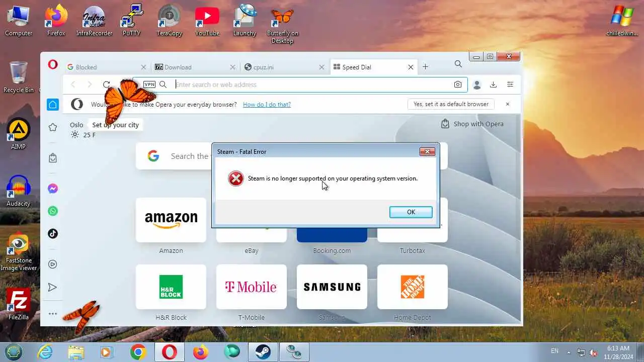This screenshot has width=644, height=362.
Task: Close the Speed Dial tab
Action: pyautogui.click(x=411, y=67)
